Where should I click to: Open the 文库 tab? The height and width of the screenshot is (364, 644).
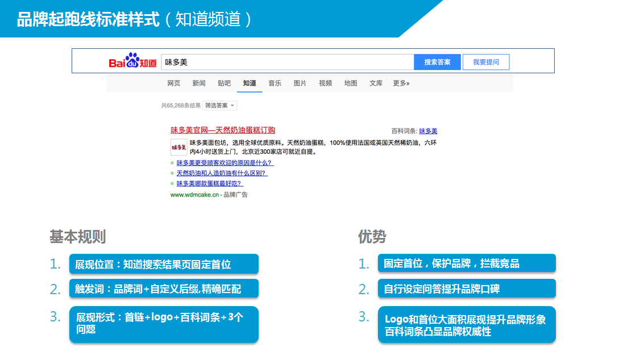pos(376,83)
